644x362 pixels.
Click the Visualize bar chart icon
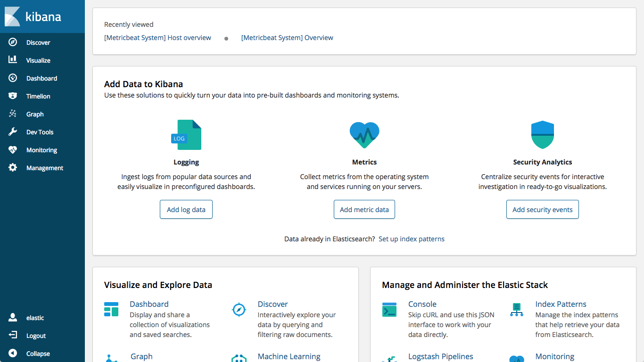13,60
